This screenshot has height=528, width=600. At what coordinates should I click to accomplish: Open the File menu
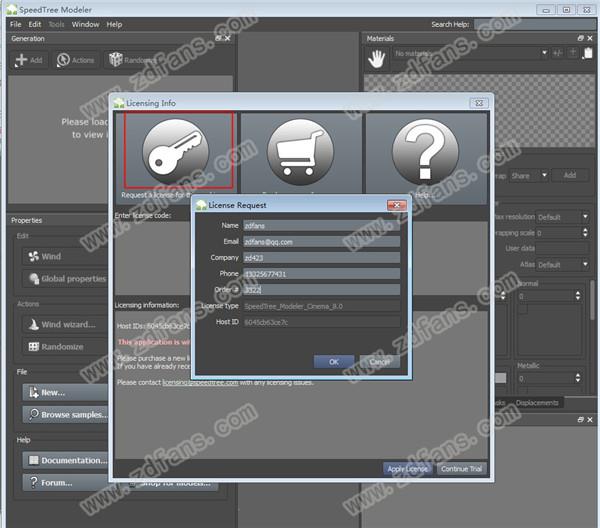pyautogui.click(x=16, y=24)
